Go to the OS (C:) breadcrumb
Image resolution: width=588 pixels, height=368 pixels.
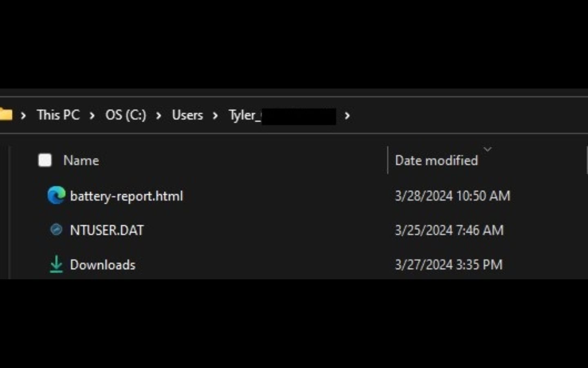[125, 115]
